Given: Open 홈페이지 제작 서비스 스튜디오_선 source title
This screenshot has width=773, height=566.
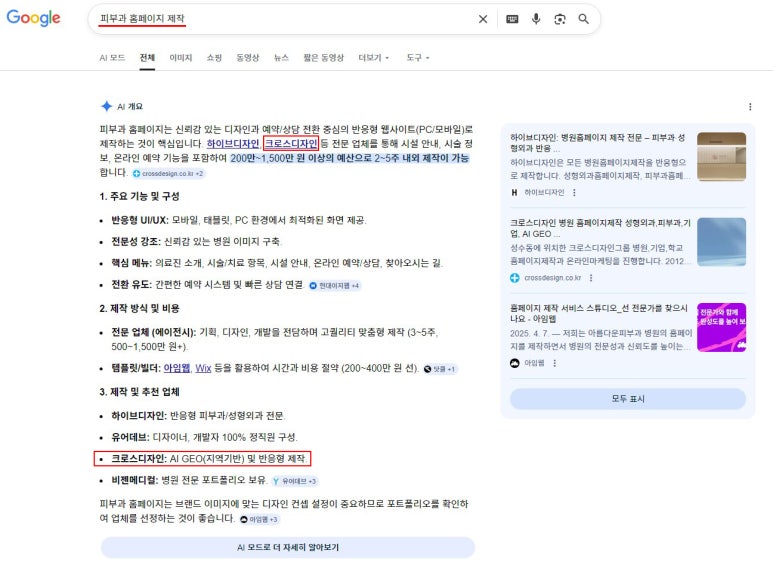Looking at the screenshot, I should click(x=599, y=313).
